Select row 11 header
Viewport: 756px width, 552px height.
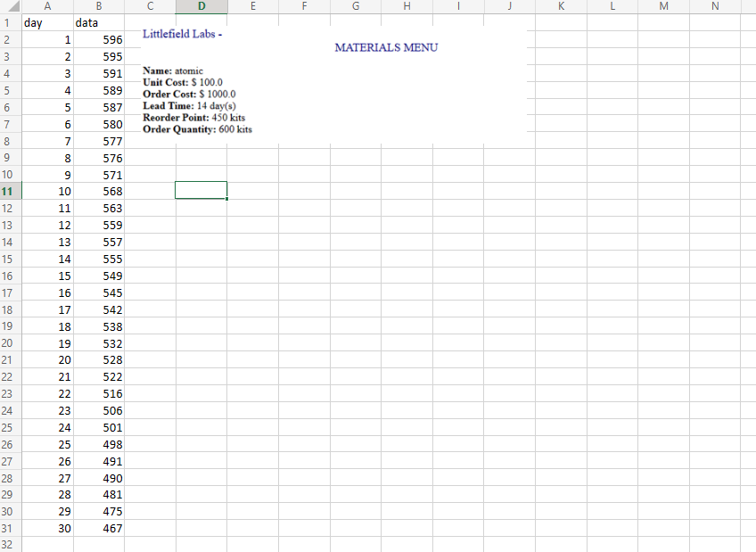coord(10,191)
